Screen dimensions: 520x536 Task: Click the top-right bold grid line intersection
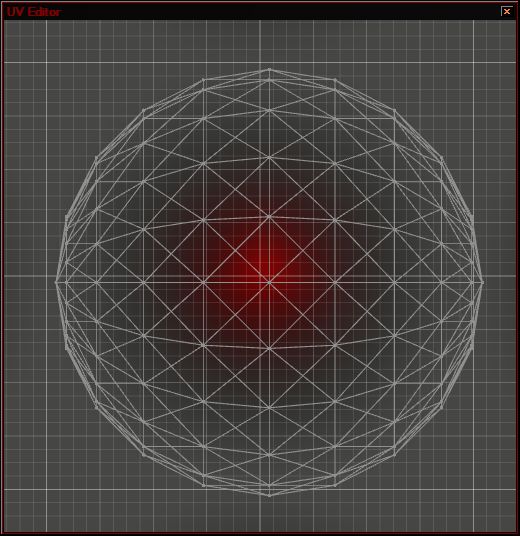tap(473, 63)
